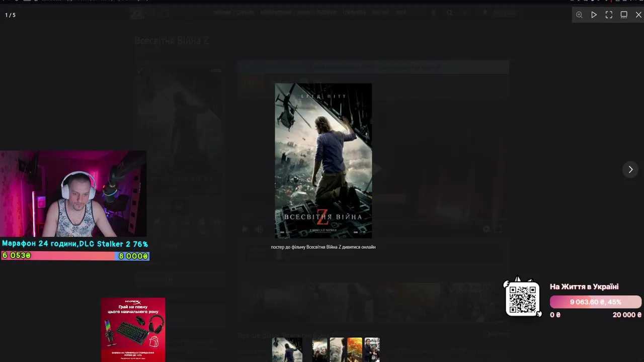644x362 pixels.
Task: Toggle the thumbnail strip icon in the viewer toolbar
Action: [x=624, y=15]
